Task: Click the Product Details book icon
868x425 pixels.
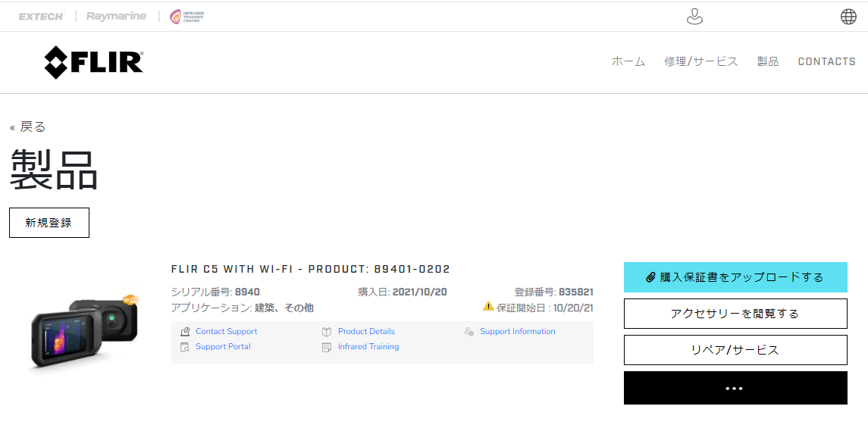Action: click(x=327, y=332)
